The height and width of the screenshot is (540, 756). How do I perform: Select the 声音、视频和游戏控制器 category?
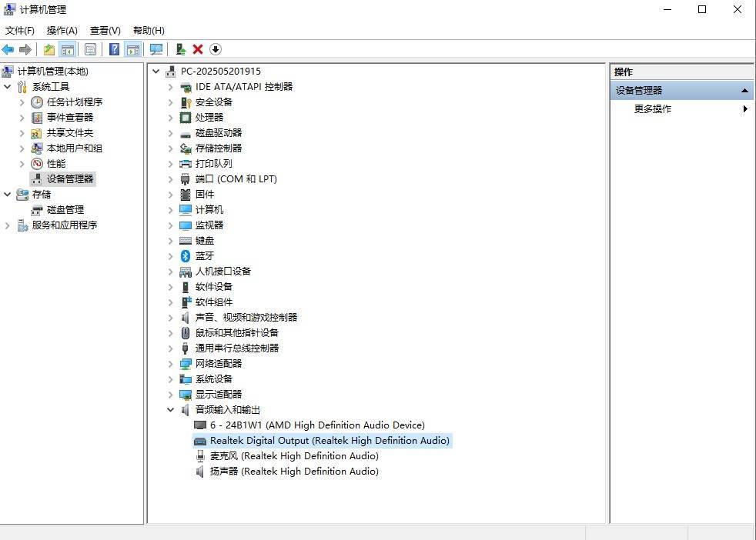click(246, 318)
